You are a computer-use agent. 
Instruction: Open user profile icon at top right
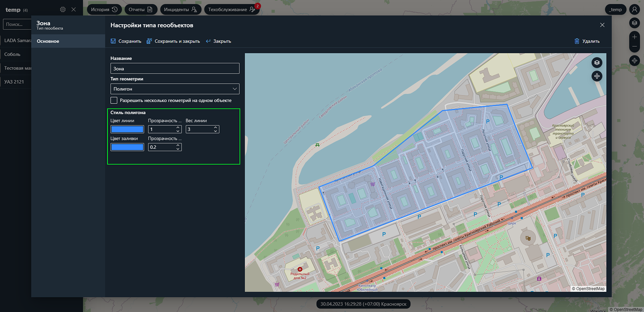pos(634,9)
